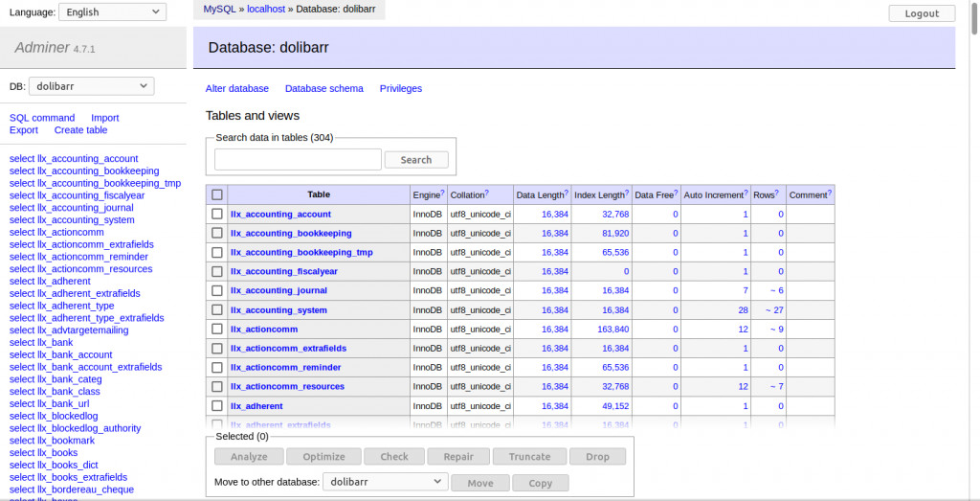Screen dimensions: 980x501
Task: Open the Rows column help question mark
Action: point(777,193)
